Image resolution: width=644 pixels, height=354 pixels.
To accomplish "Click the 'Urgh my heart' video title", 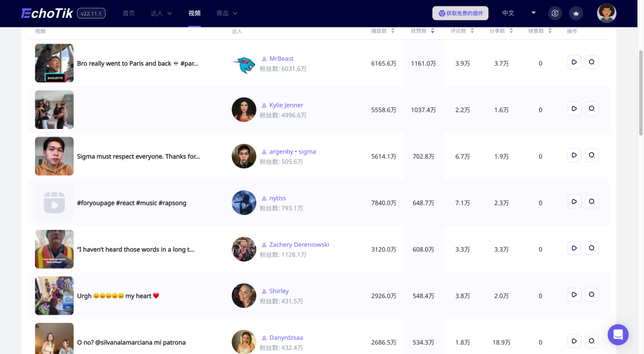I will point(118,296).
